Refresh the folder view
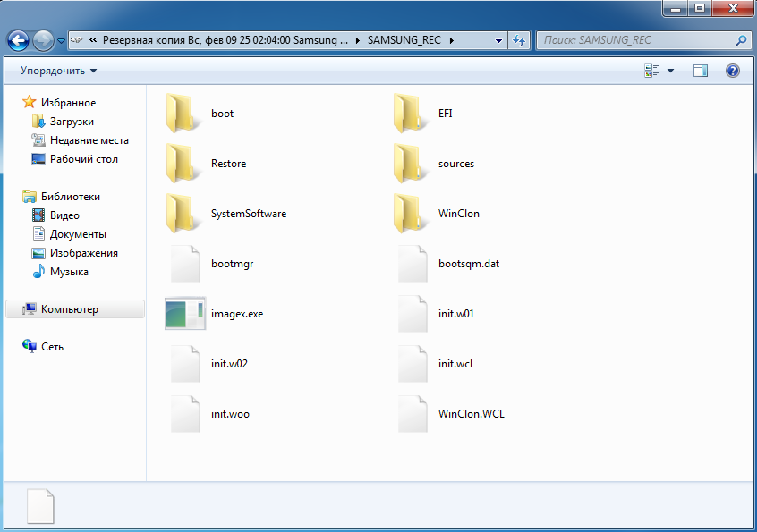 (519, 40)
